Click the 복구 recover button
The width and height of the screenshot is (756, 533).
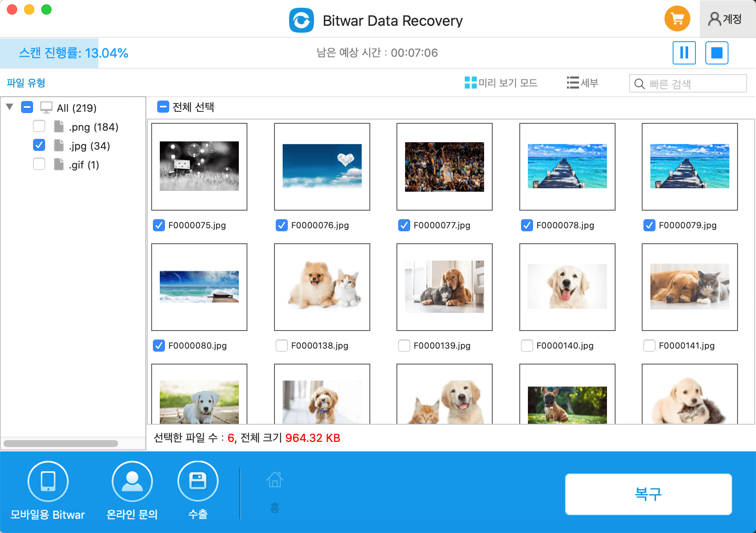(649, 494)
